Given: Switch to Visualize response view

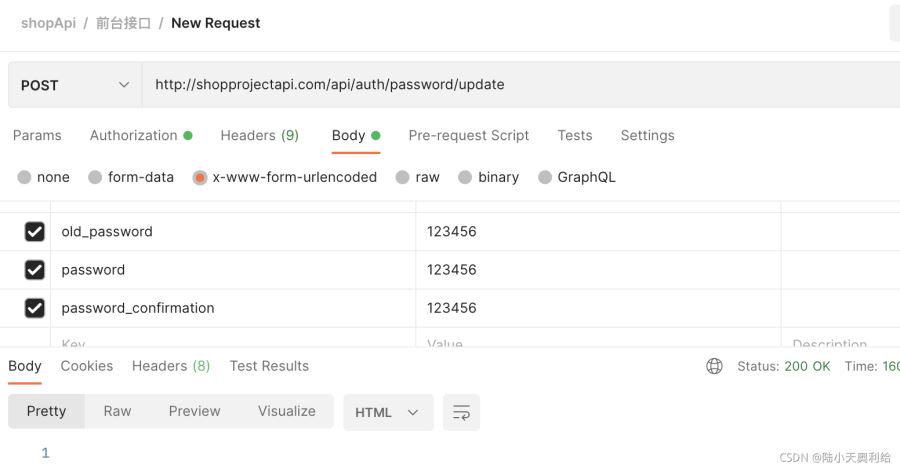Looking at the screenshot, I should coord(286,411).
